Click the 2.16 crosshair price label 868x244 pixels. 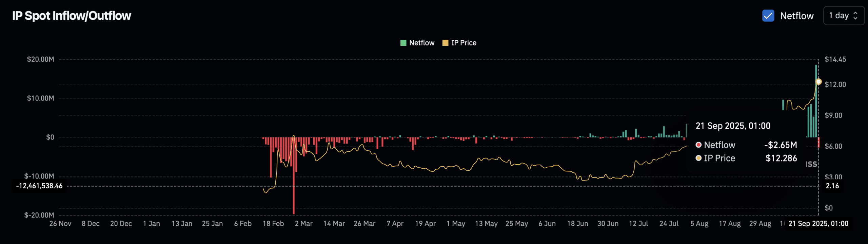[x=832, y=186]
